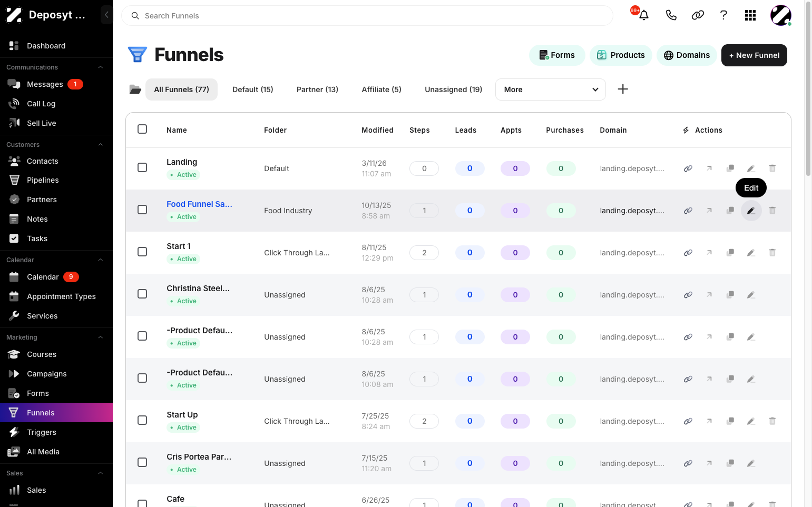Collapse the Marketing sidebar section
The image size is (812, 507).
100,337
